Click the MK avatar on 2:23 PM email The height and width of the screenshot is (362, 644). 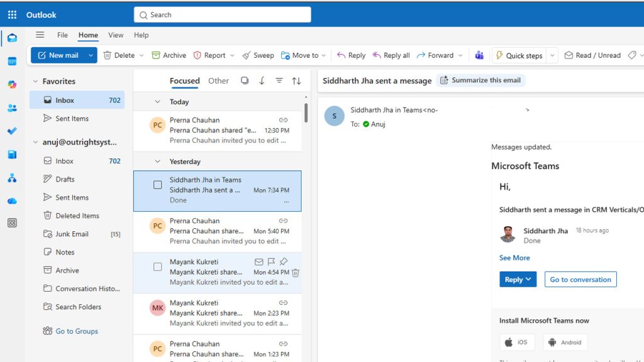157,308
